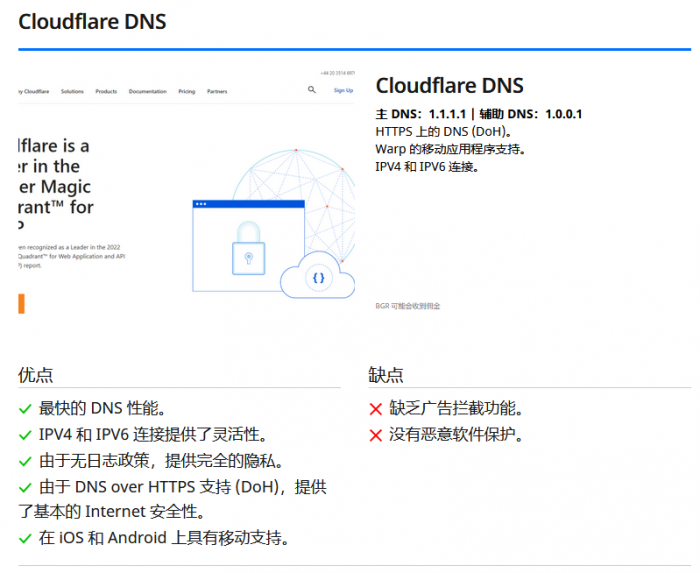
Task: Click the green checkmark beside 最快的 DNS 性能
Action: pyautogui.click(x=26, y=409)
